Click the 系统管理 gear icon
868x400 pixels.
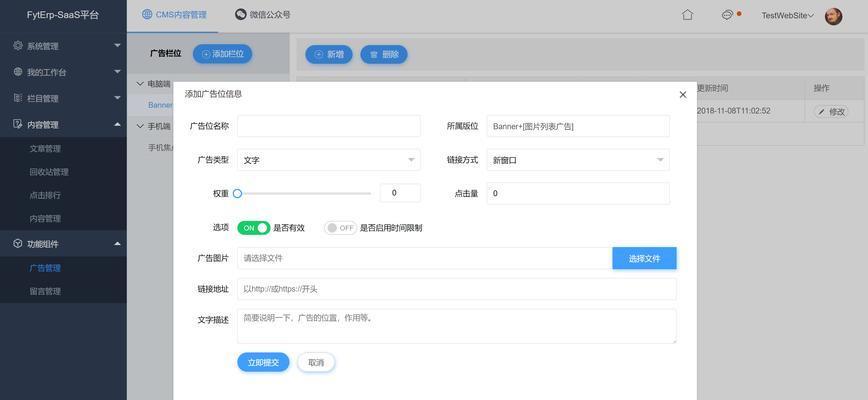pyautogui.click(x=18, y=45)
